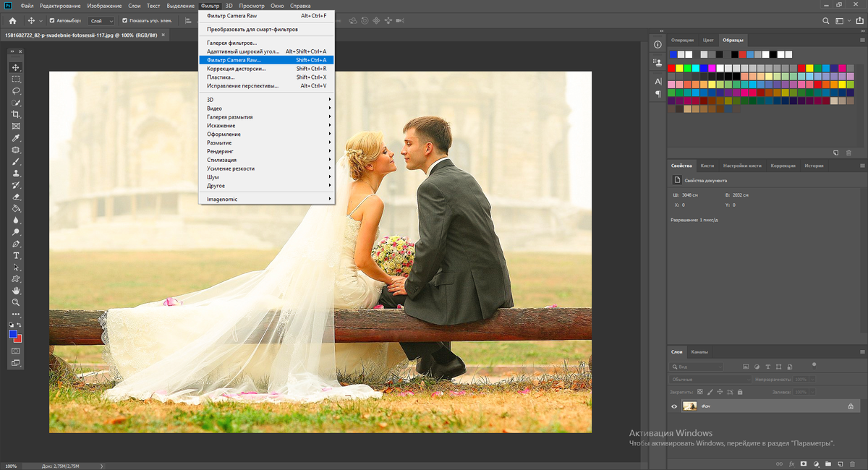The height and width of the screenshot is (470, 868).
Task: Open the Заливка fill dropdown arrow
Action: coord(811,392)
